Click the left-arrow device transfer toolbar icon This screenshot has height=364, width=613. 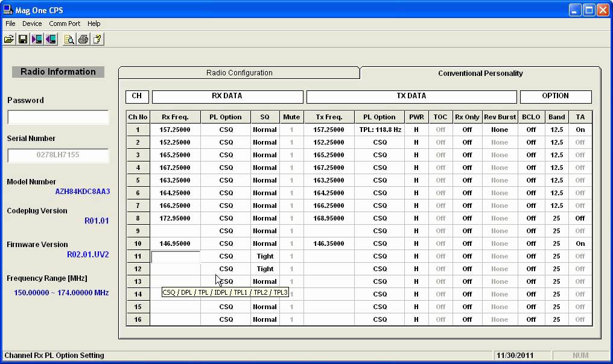51,39
